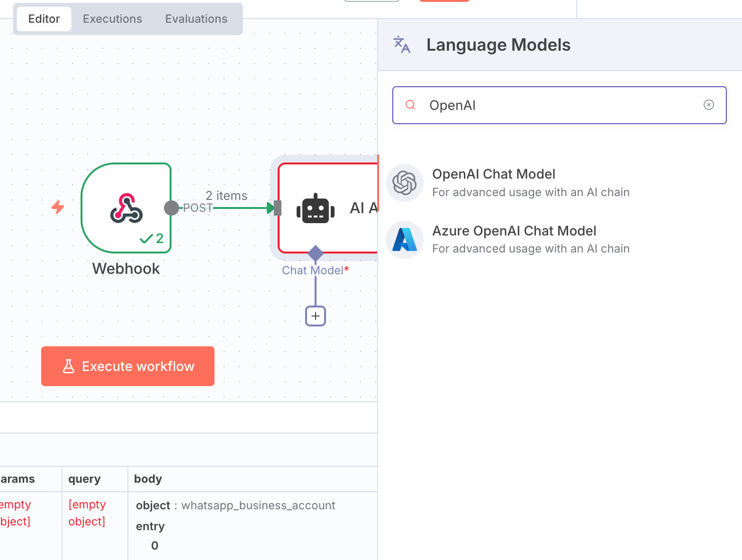The width and height of the screenshot is (742, 560).
Task: Click the Webhook node name label
Action: [126, 269]
